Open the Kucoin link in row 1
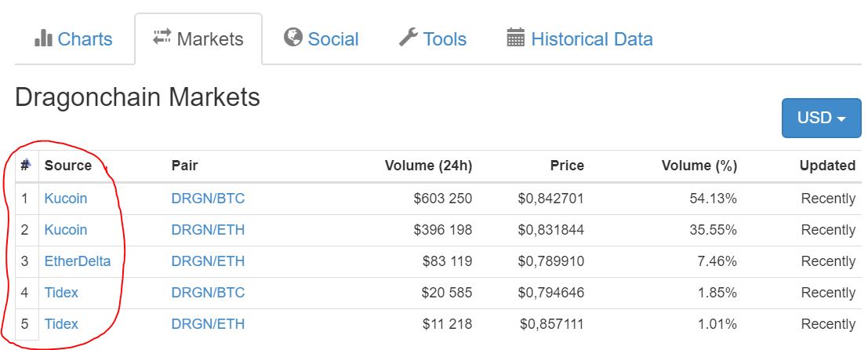The width and height of the screenshot is (868, 350). coord(66,199)
